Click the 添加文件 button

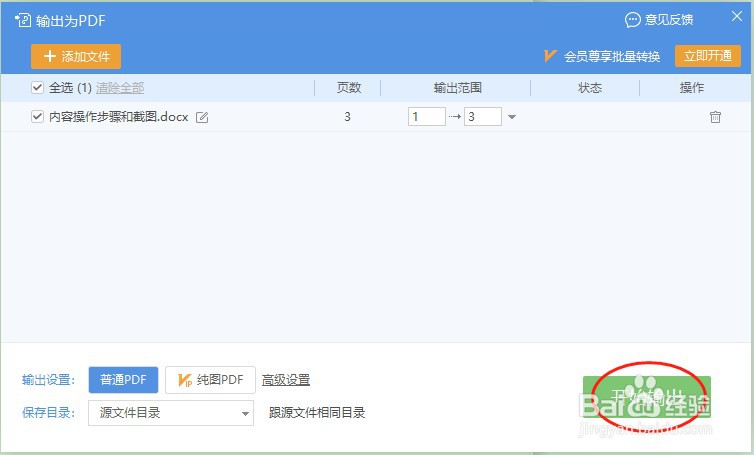(x=76, y=57)
